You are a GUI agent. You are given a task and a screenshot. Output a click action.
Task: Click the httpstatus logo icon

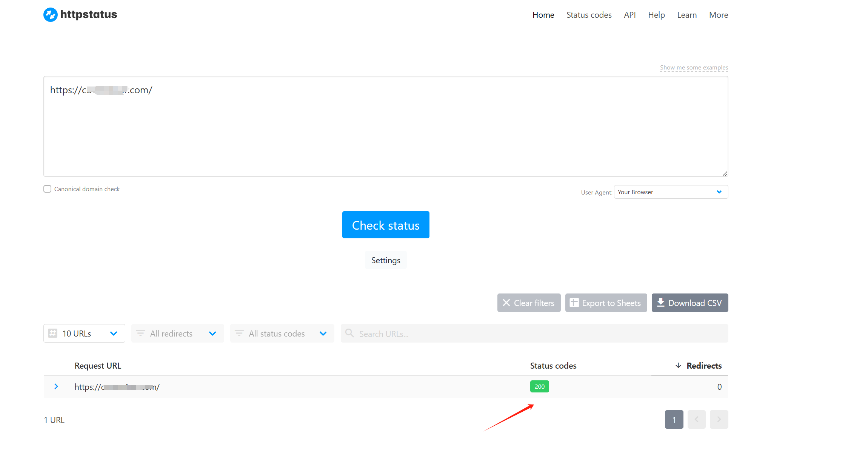click(x=51, y=15)
